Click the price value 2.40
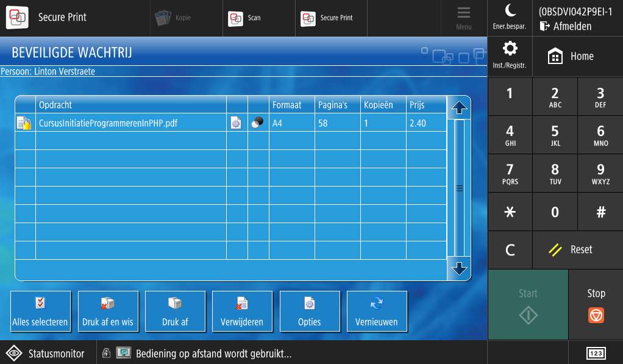 [418, 123]
